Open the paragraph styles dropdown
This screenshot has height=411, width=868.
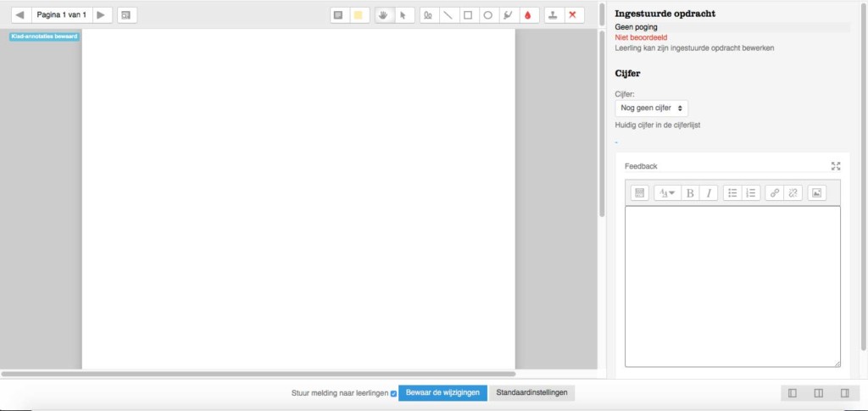pyautogui.click(x=668, y=193)
